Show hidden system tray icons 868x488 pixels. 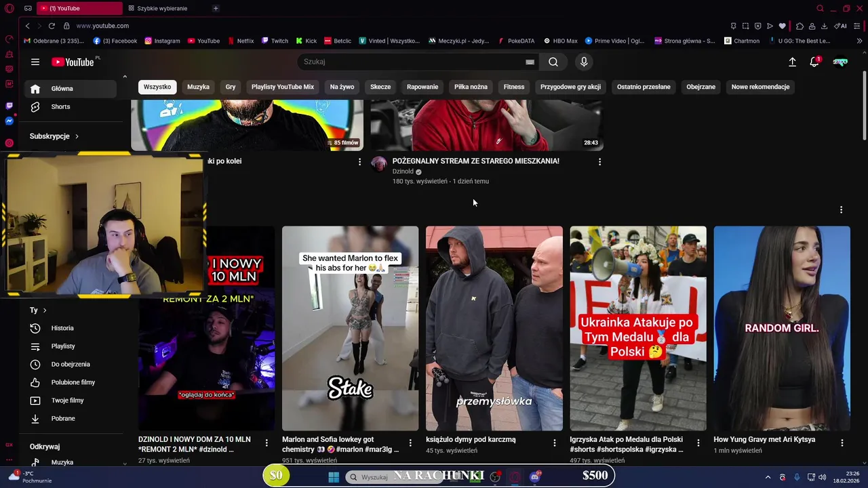[x=768, y=477]
